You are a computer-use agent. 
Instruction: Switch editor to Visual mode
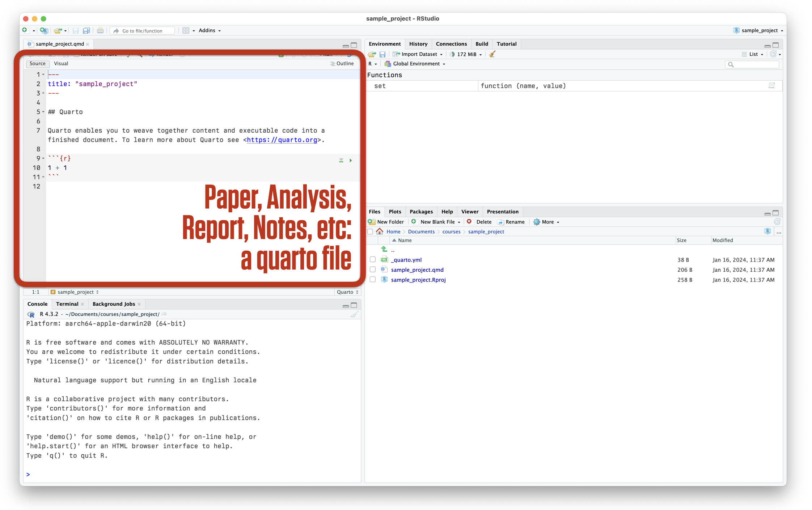coord(61,63)
